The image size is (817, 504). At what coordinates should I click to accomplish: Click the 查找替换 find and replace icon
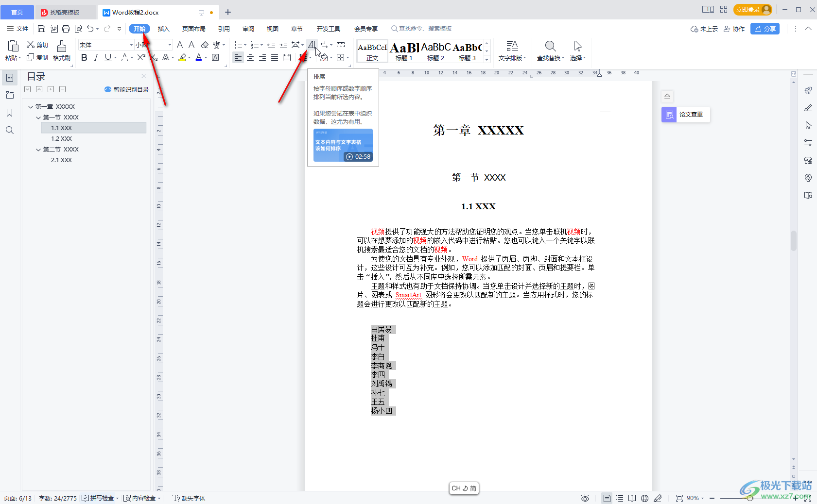550,50
